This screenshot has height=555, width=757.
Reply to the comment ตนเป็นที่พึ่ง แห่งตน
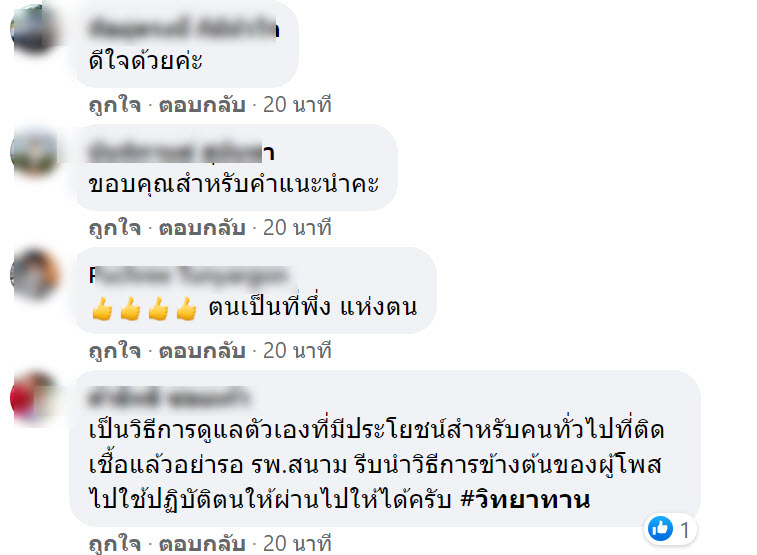[202, 351]
